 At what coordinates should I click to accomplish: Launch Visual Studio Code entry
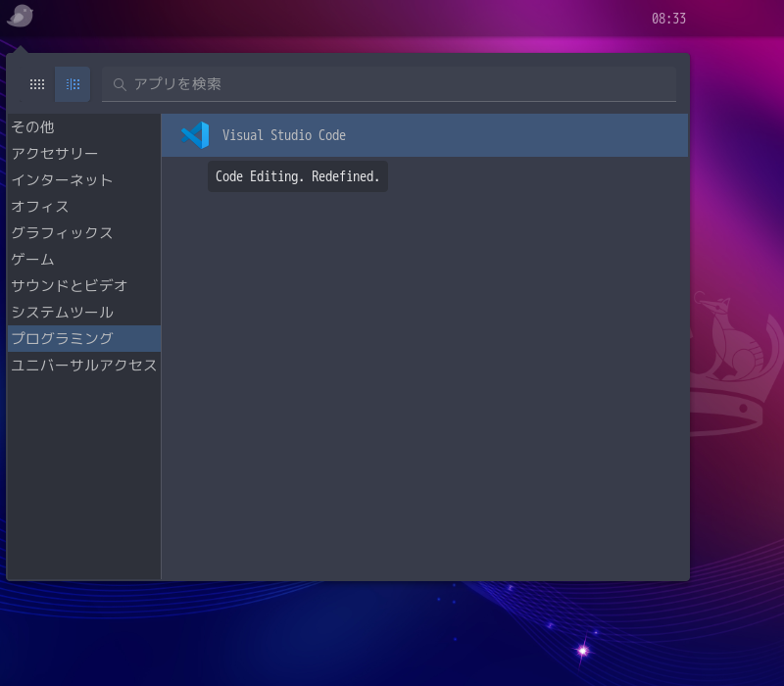pyautogui.click(x=424, y=135)
